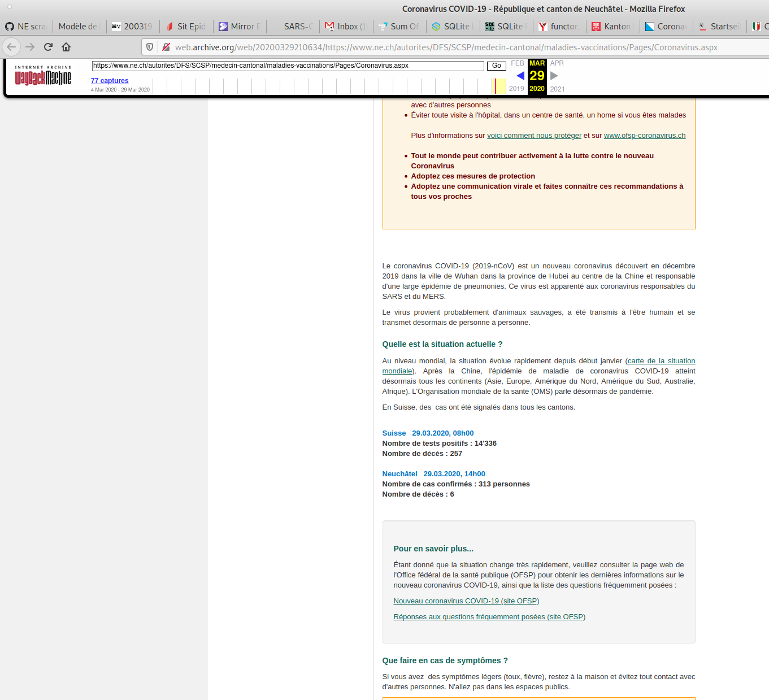The width and height of the screenshot is (769, 700).
Task: Go to next capture with grey right arrow
Action: tap(554, 76)
